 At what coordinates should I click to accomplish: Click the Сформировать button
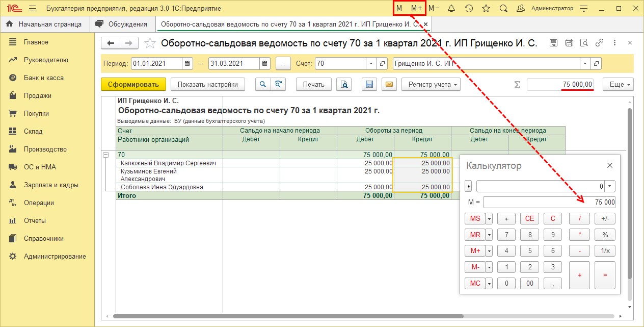click(x=133, y=85)
